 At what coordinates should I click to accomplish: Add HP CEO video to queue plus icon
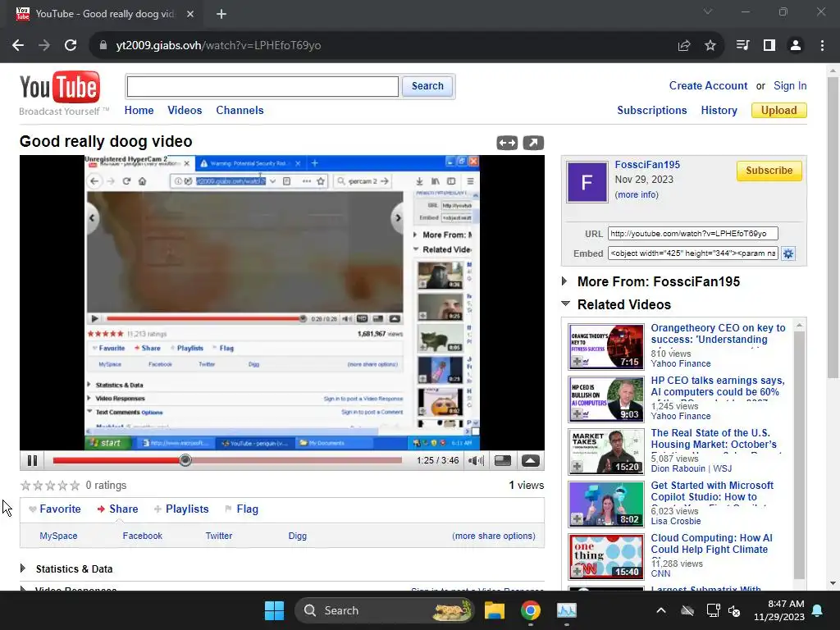click(577, 414)
